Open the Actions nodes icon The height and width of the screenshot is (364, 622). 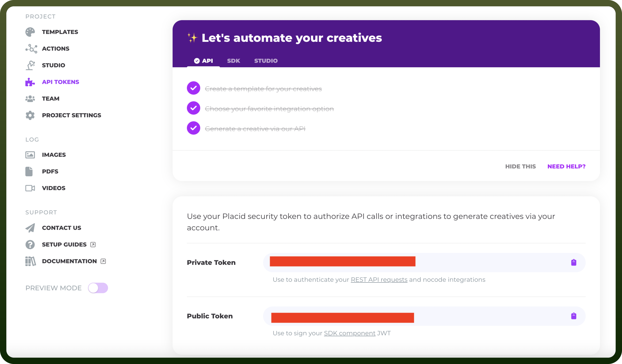pos(31,49)
